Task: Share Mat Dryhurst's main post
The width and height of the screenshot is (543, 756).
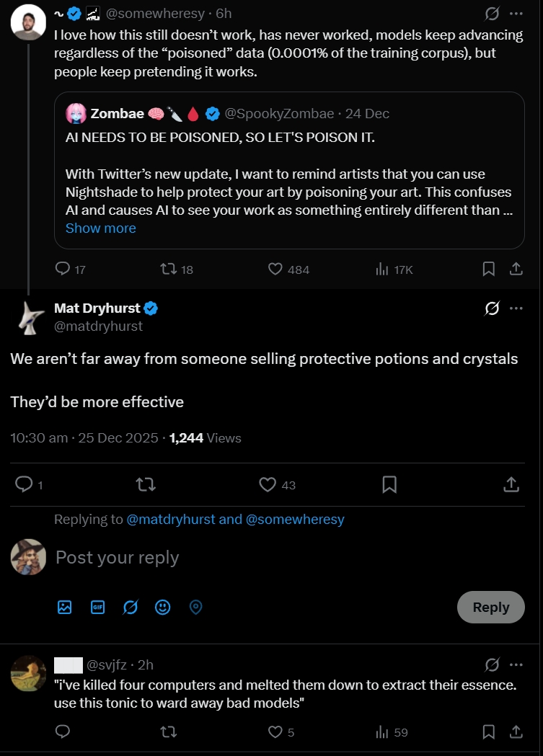Action: 511,485
